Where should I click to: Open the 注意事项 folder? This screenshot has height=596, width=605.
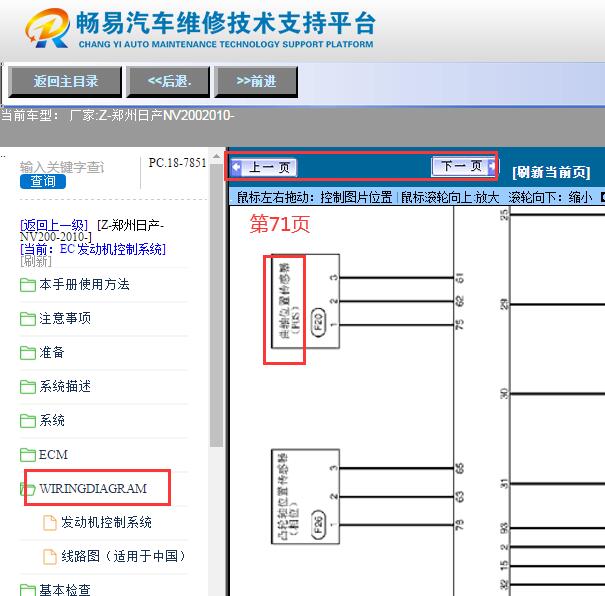click(65, 319)
